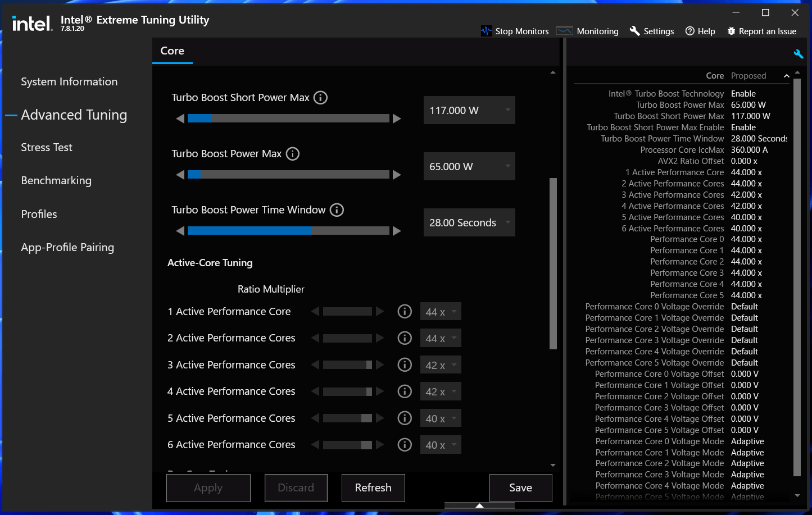The width and height of the screenshot is (812, 515).
Task: Click the center panel vertical scrollbar
Action: coord(553,263)
